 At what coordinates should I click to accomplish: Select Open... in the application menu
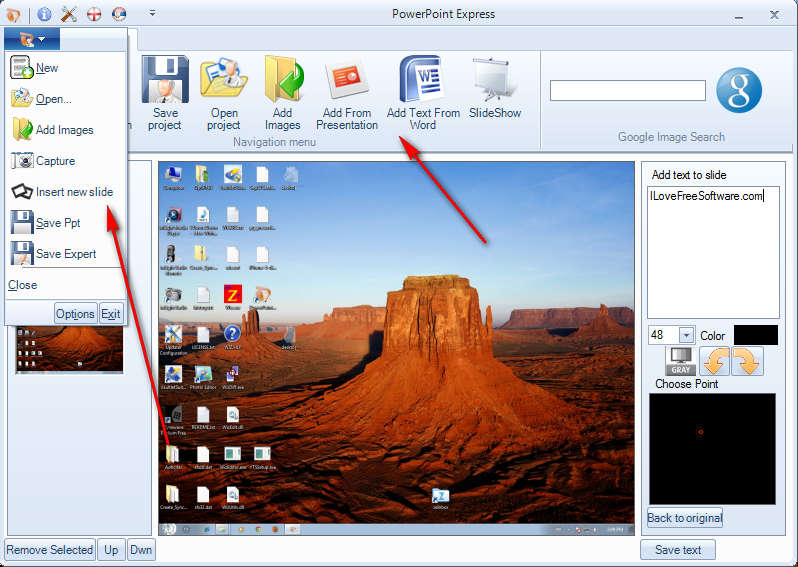click(x=66, y=99)
